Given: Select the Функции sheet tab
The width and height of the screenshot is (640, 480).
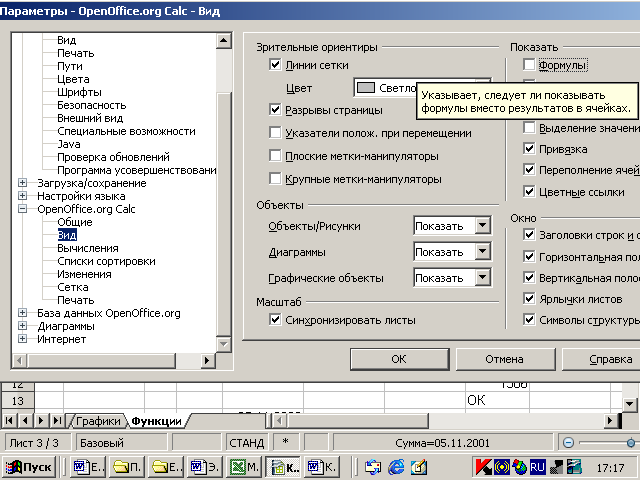Looking at the screenshot, I should (x=156, y=421).
